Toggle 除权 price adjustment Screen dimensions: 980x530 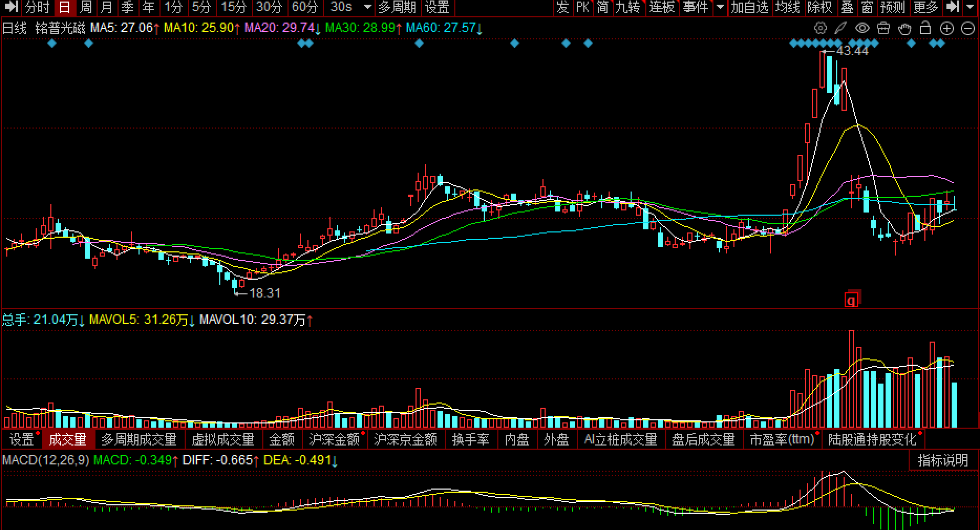(x=819, y=7)
